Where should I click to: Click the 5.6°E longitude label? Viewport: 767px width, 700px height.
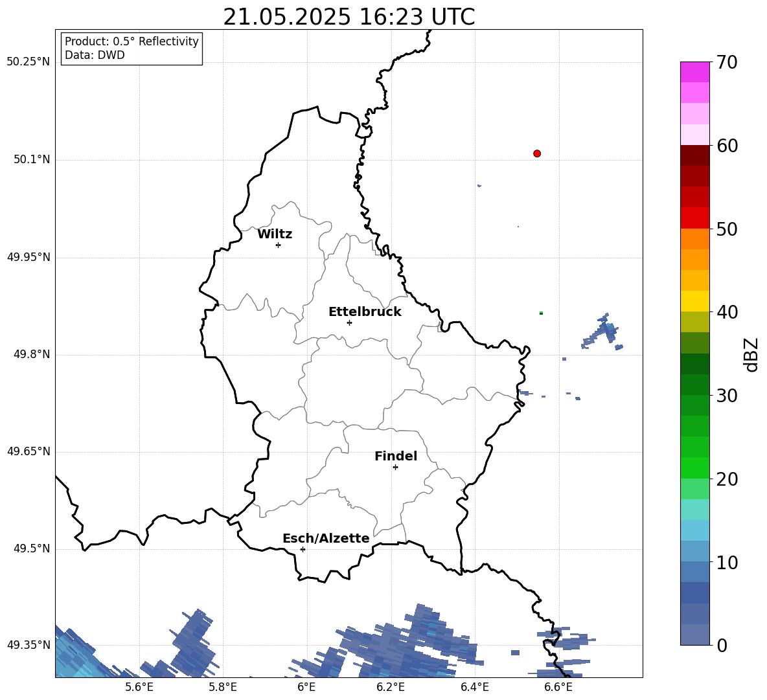(x=139, y=687)
